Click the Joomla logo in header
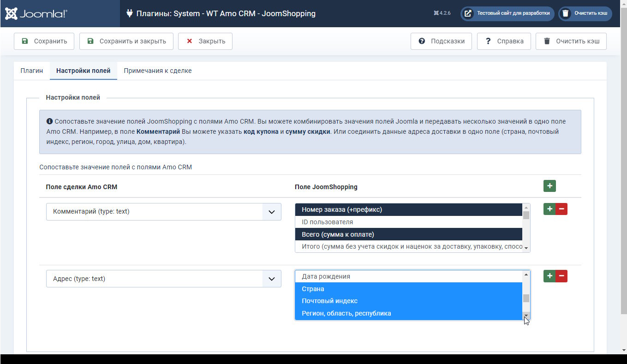 click(36, 13)
